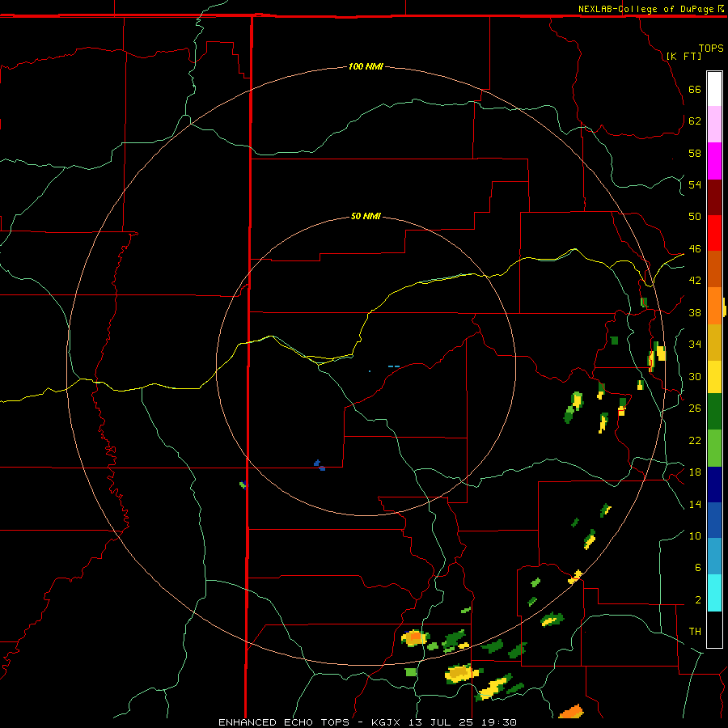Click the black TH threshold swatch
The height and width of the screenshot is (728, 728).
click(x=714, y=629)
